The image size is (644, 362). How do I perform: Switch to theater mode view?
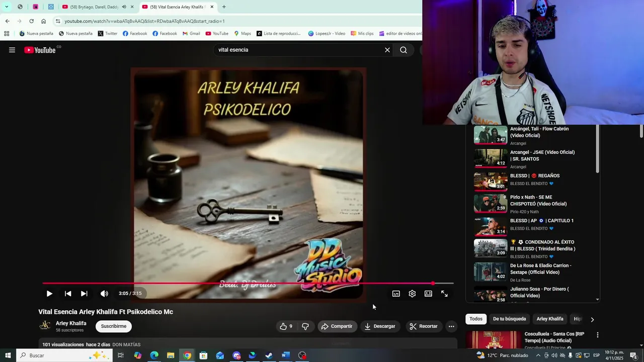[428, 294]
